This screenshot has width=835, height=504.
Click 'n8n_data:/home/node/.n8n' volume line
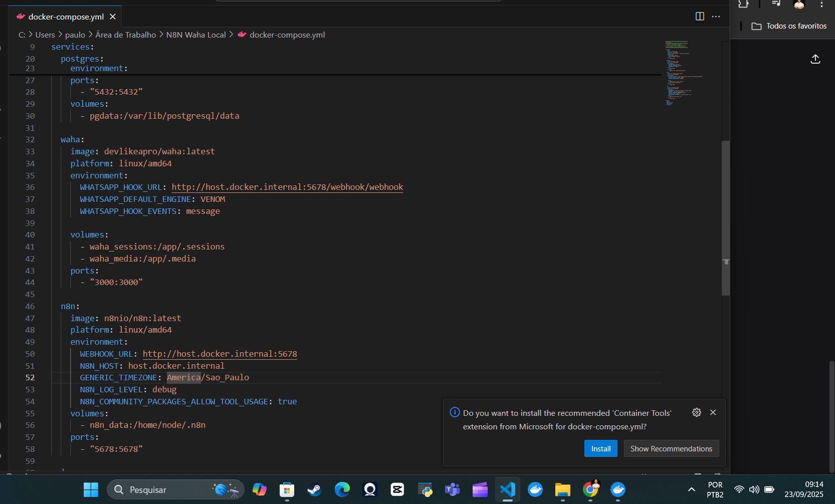point(147,425)
